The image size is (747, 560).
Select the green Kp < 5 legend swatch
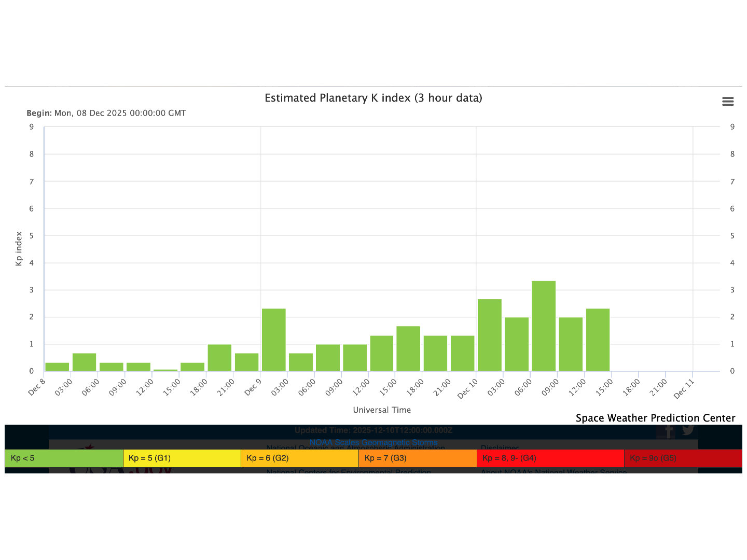point(64,458)
